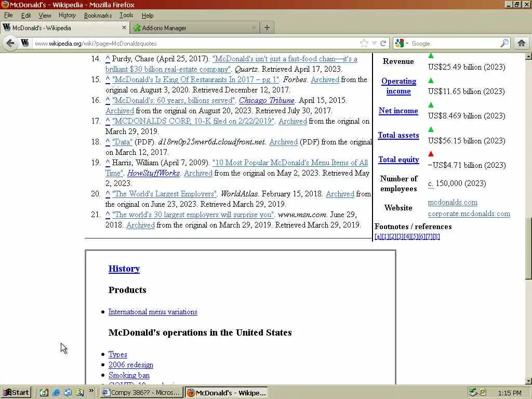Jump back via caret of reference 21
Image resolution: width=532 pixels, height=399 pixels.
point(108,215)
